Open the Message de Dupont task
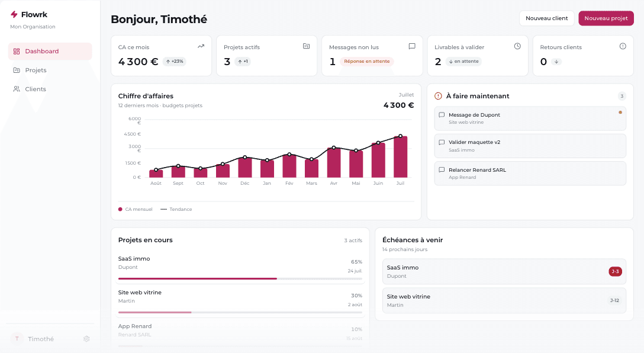644x353 pixels. coord(530,118)
